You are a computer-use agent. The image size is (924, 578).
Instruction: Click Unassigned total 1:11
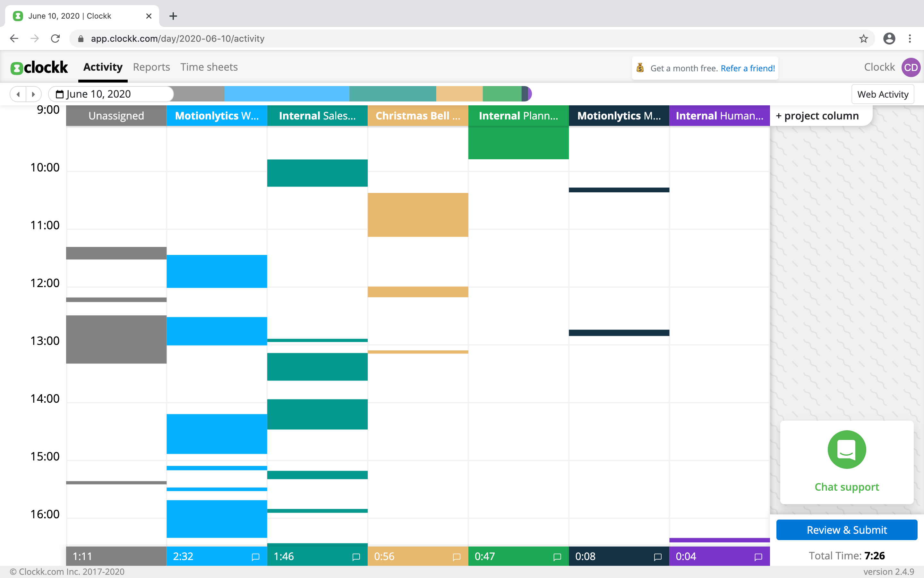click(x=82, y=556)
